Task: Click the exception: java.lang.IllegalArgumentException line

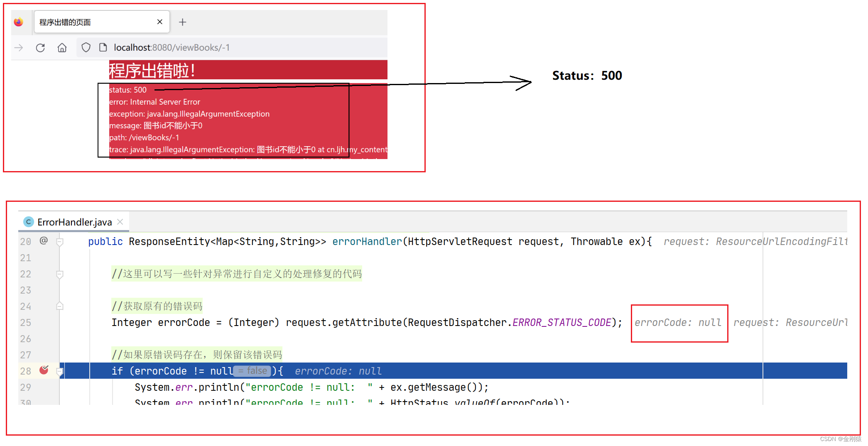Action: (x=189, y=114)
